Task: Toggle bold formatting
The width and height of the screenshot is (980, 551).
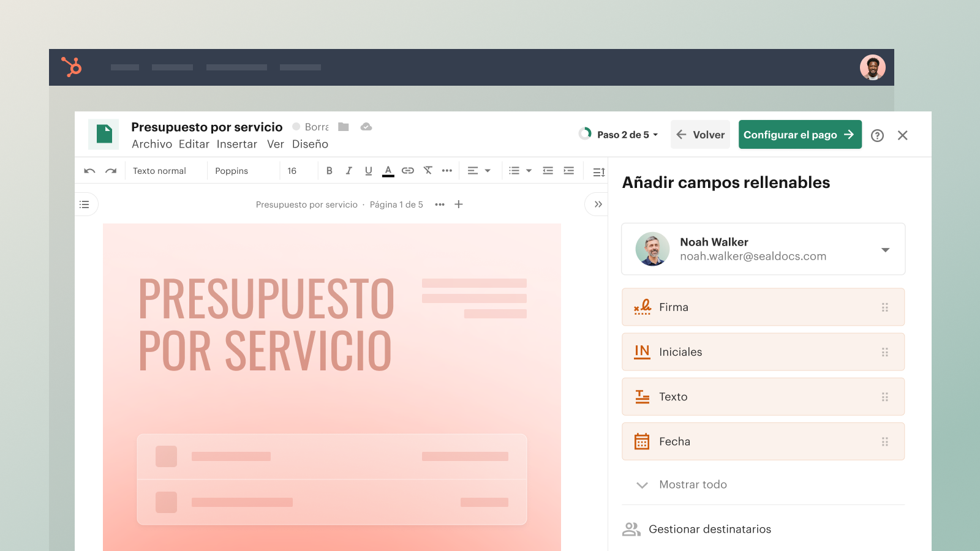Action: pyautogui.click(x=330, y=171)
